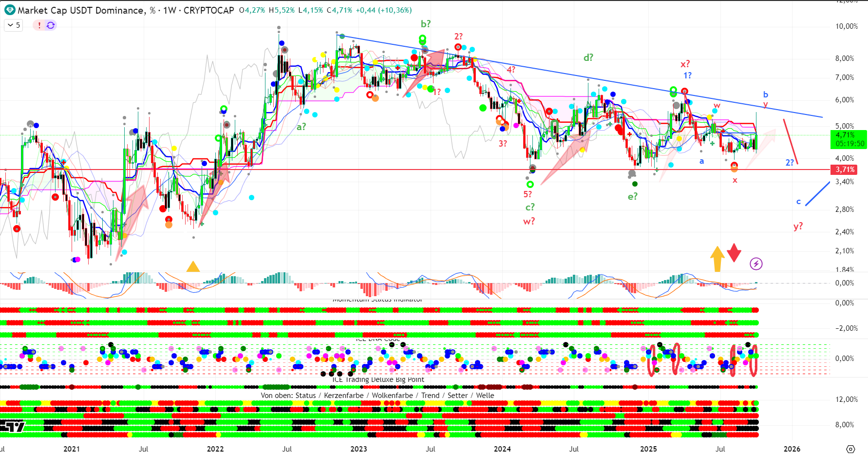This screenshot has height=454, width=868.
Task: Click the 2023 label on time axis
Action: [x=359, y=449]
